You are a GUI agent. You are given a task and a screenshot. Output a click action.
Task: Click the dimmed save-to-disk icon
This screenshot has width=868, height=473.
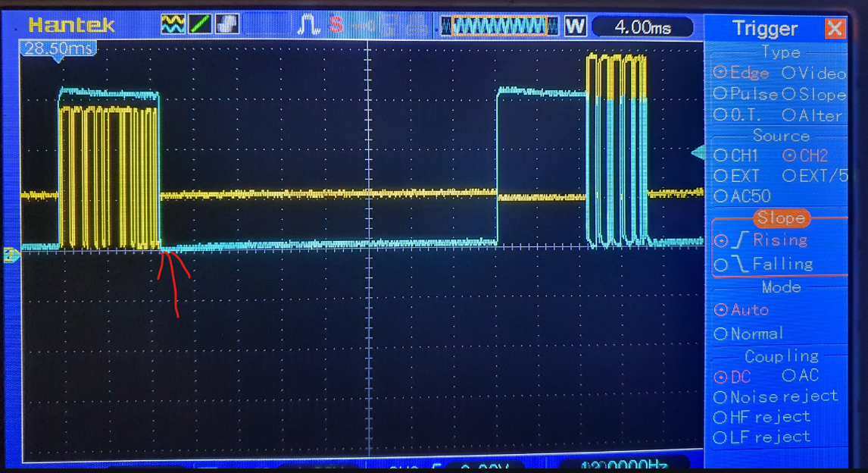click(x=390, y=26)
